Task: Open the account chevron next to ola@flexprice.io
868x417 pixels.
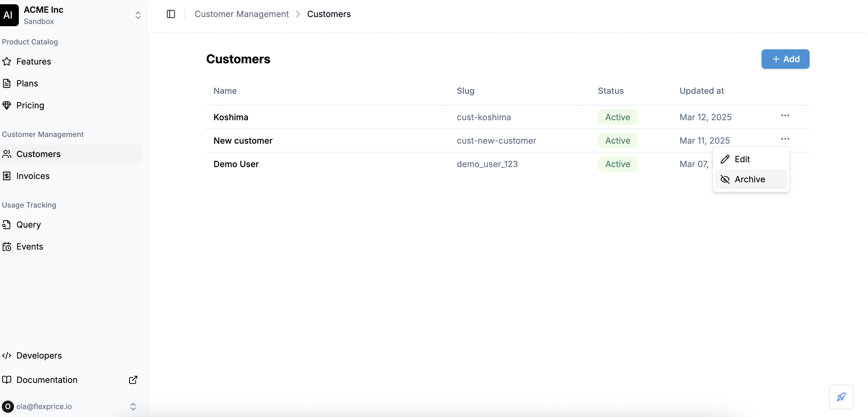Action: pos(134,406)
